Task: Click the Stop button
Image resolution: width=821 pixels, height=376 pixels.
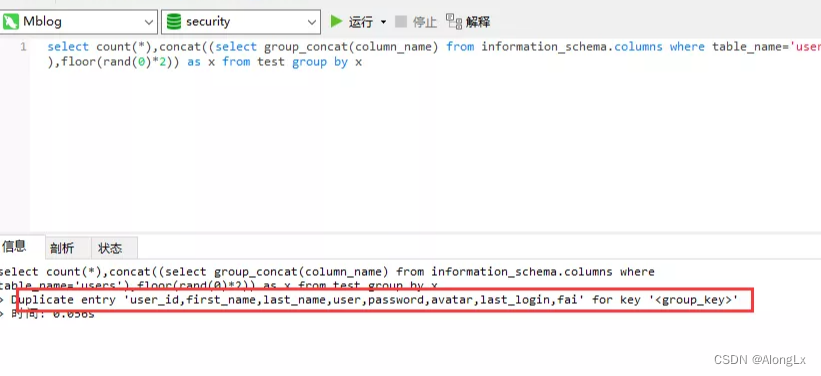Action: click(416, 22)
